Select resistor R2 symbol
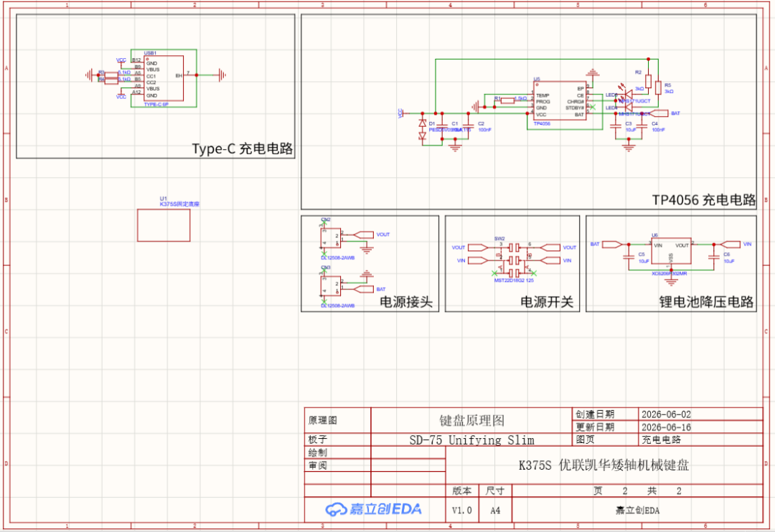Viewport: 775px width, 532px height. [649, 82]
